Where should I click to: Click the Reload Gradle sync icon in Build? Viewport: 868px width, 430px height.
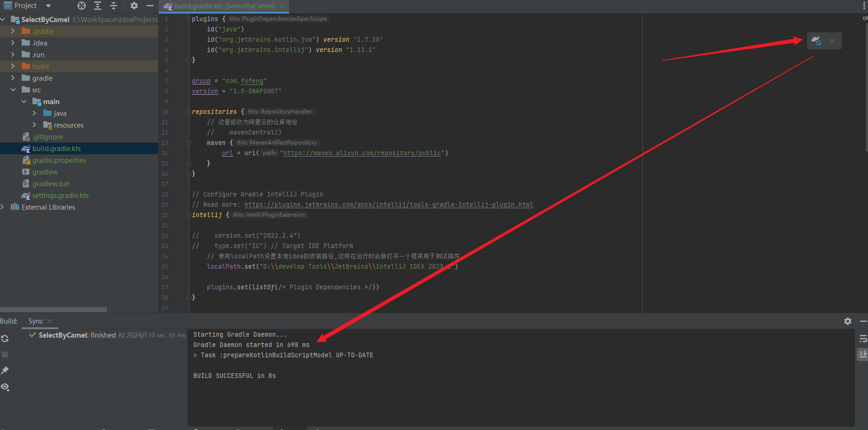(x=5, y=339)
